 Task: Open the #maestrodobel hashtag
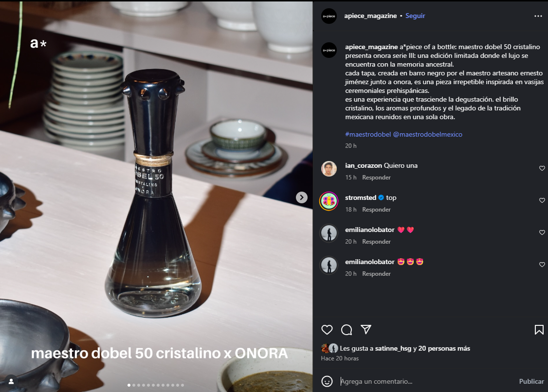(367, 135)
